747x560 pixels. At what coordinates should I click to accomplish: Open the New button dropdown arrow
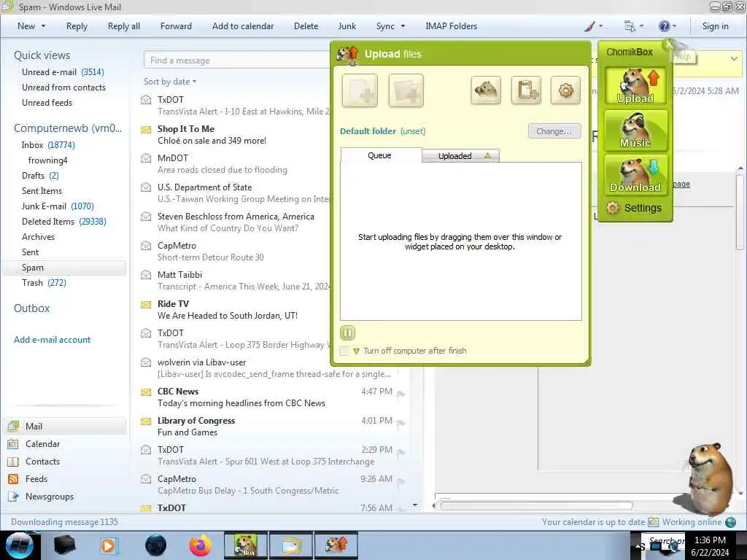(x=43, y=26)
